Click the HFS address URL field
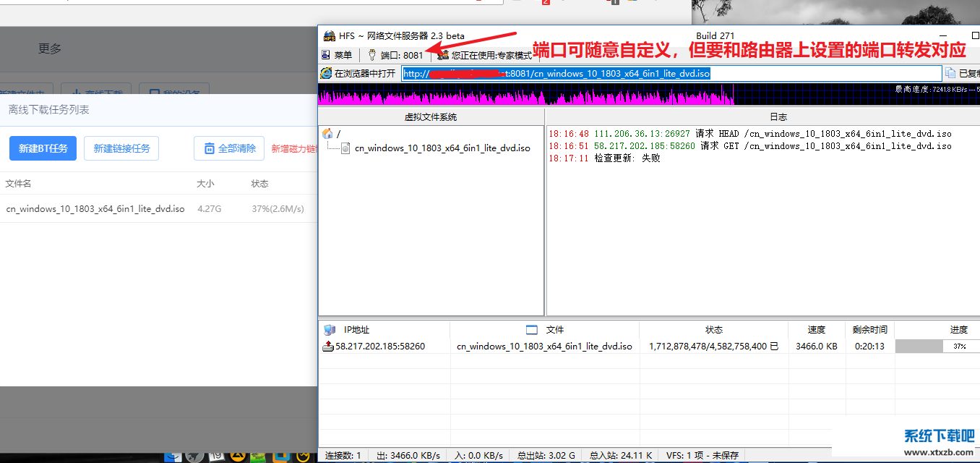Screen dimensions: 980x463 tap(672, 73)
